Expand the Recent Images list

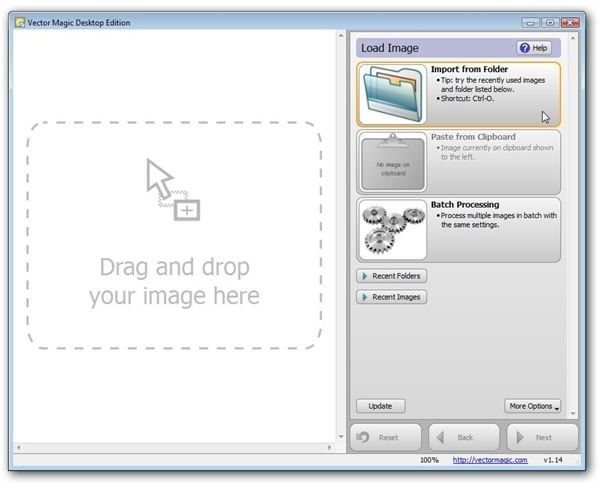391,297
